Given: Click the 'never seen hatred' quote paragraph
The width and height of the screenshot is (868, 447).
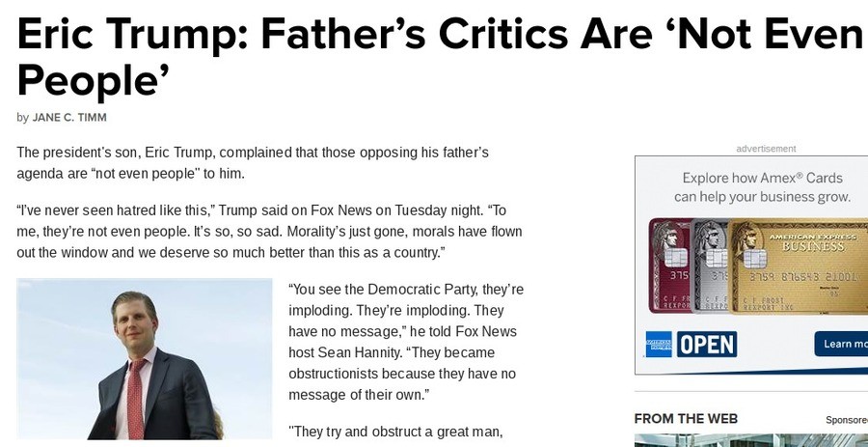Looking at the screenshot, I should click(x=270, y=232).
